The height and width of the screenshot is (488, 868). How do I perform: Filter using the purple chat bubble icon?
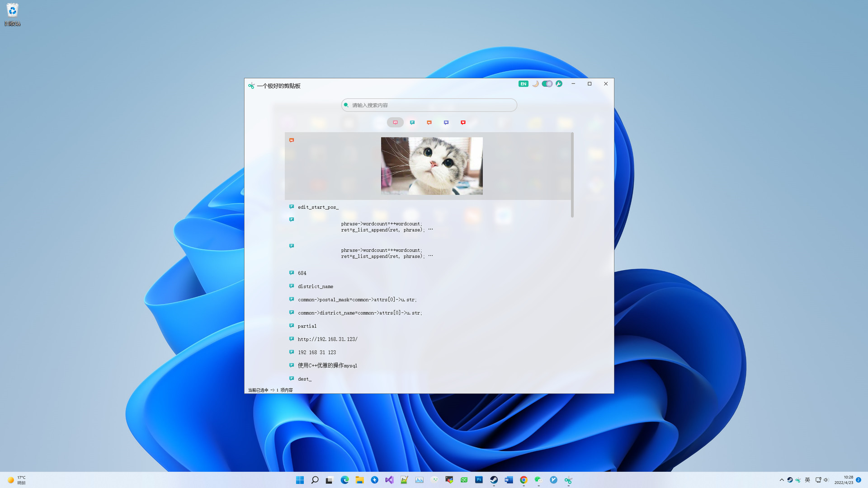[x=446, y=122]
